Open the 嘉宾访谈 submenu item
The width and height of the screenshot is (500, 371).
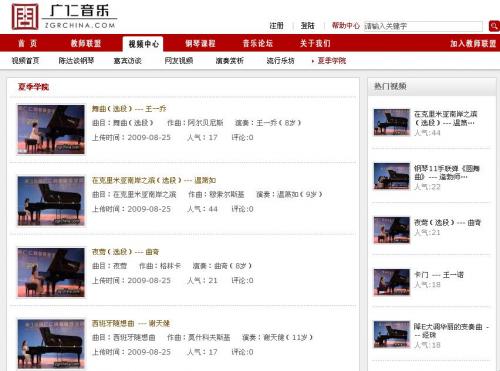tap(128, 61)
